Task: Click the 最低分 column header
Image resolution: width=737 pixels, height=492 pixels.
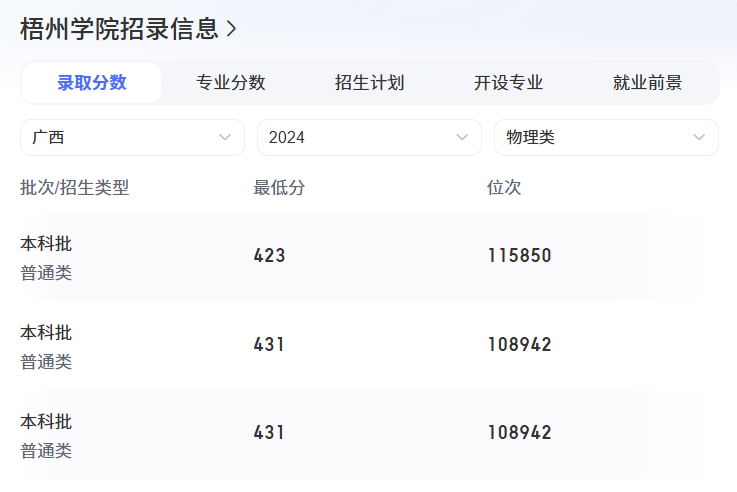Action: pos(279,187)
